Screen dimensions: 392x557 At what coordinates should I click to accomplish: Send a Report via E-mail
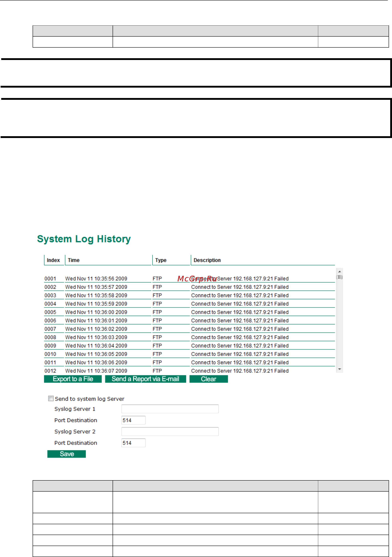click(146, 379)
